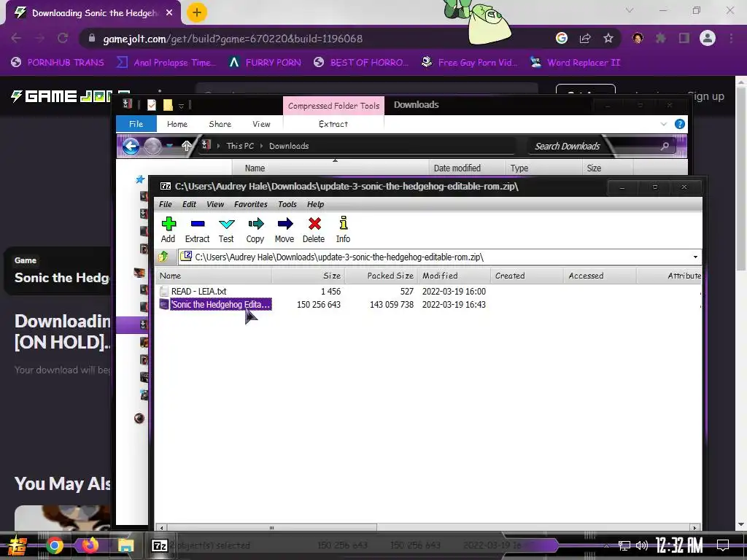Open Chrome from the taskbar
The width and height of the screenshot is (747, 560).
pos(55,545)
